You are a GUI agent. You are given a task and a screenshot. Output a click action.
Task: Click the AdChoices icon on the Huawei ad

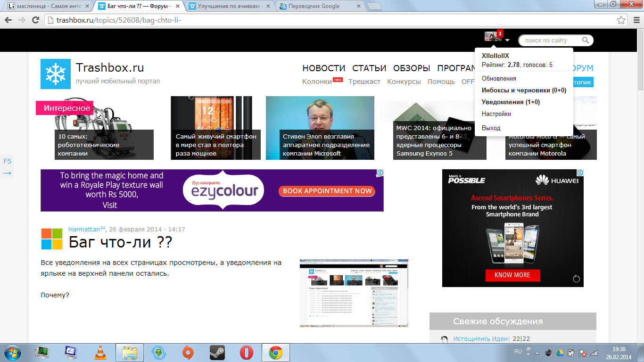pyautogui.click(x=580, y=173)
